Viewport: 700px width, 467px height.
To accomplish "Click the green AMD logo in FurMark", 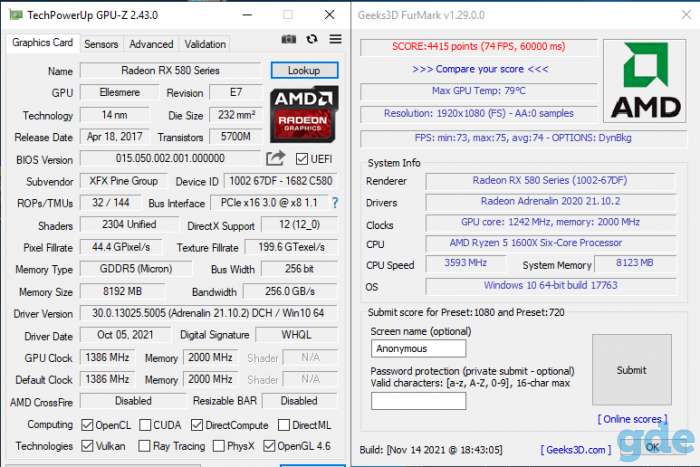I will (x=645, y=81).
